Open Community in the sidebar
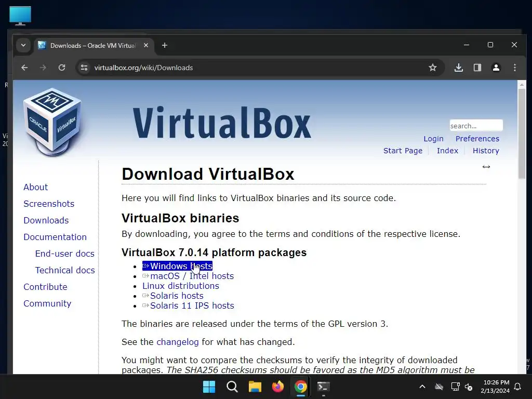The image size is (532, 399). (x=47, y=303)
